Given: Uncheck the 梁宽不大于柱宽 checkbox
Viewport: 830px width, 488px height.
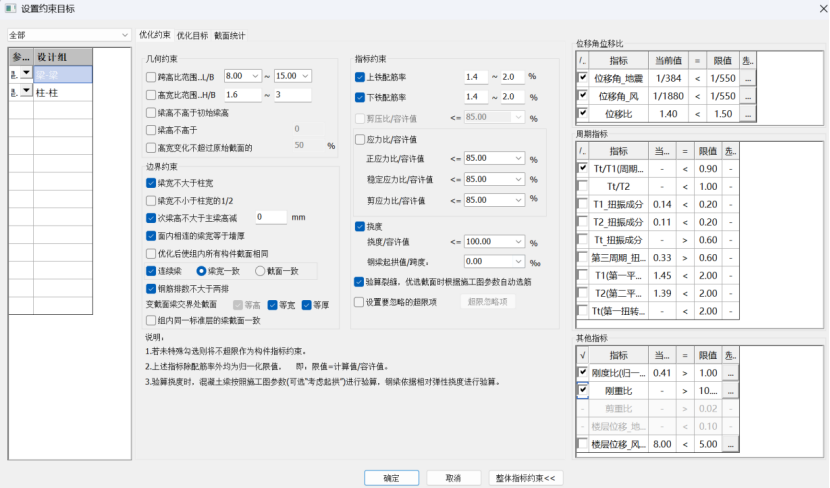Looking at the screenshot, I should tap(150, 183).
